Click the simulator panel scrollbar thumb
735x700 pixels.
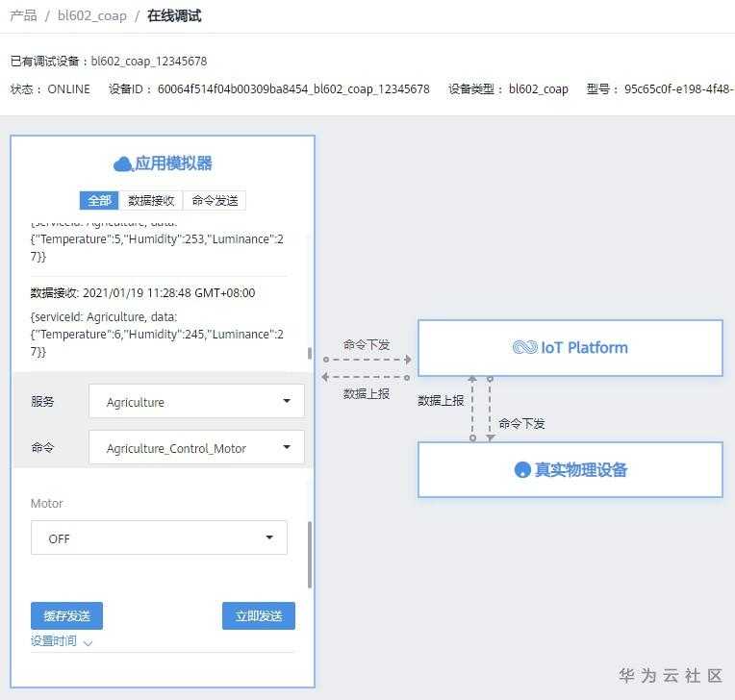coord(310,554)
